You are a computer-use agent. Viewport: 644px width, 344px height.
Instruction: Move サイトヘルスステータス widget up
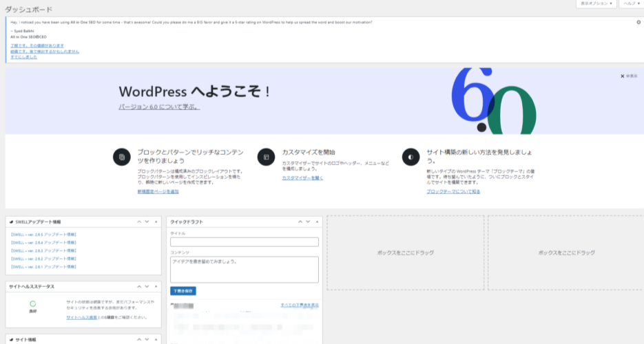point(139,287)
